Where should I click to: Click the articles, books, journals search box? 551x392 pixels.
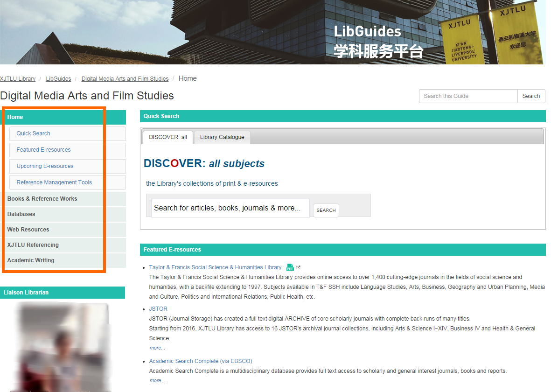(230, 208)
